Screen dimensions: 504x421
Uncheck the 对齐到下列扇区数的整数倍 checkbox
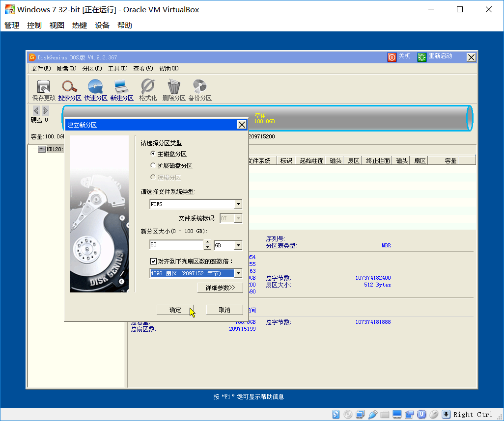[x=153, y=262]
